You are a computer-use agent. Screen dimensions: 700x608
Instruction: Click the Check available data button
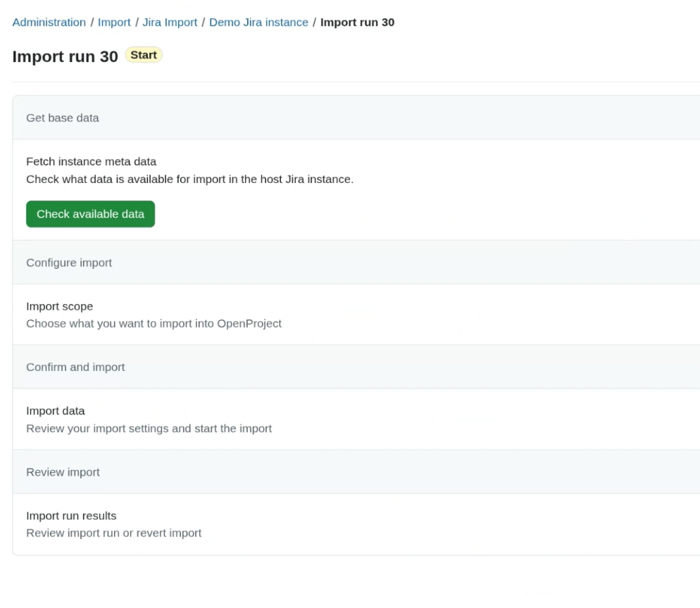point(90,214)
